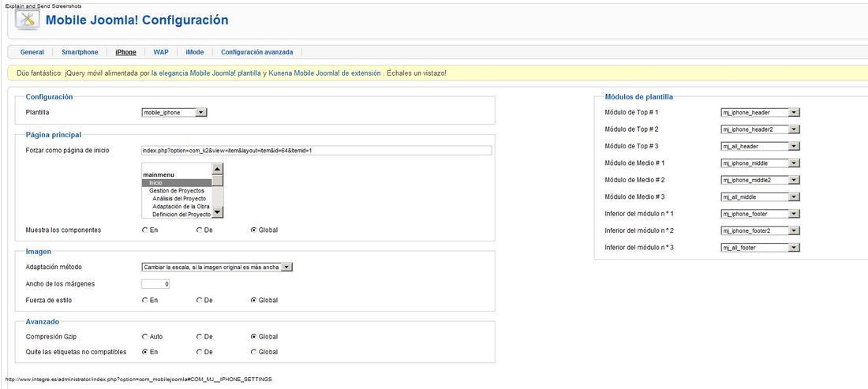
Task: Click the Página principal section heading
Action: pyautogui.click(x=53, y=134)
